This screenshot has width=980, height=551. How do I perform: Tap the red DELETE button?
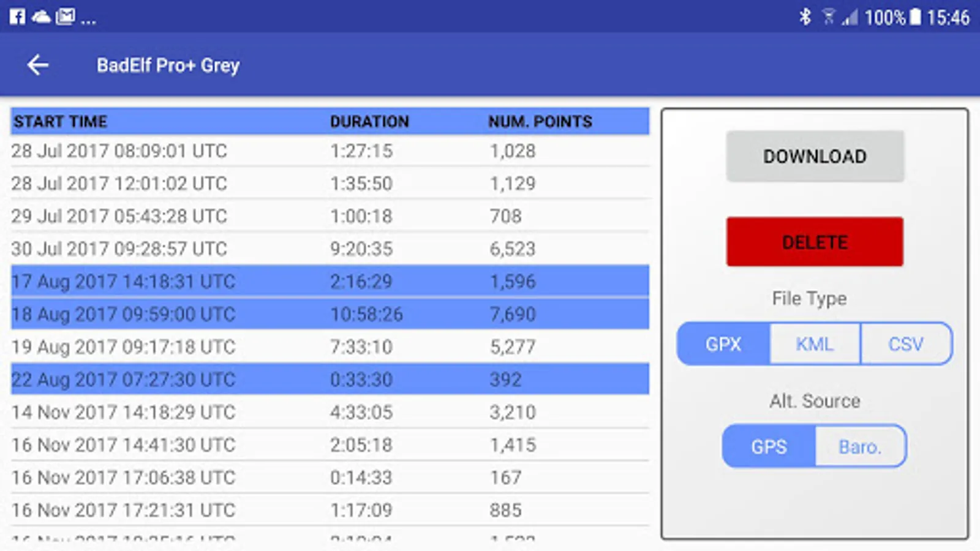(815, 242)
